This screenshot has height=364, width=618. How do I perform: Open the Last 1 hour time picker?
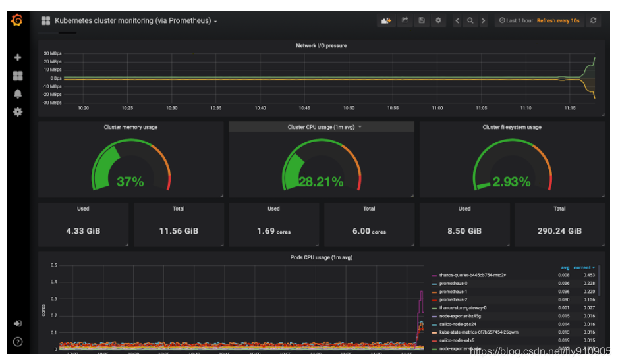tap(516, 21)
